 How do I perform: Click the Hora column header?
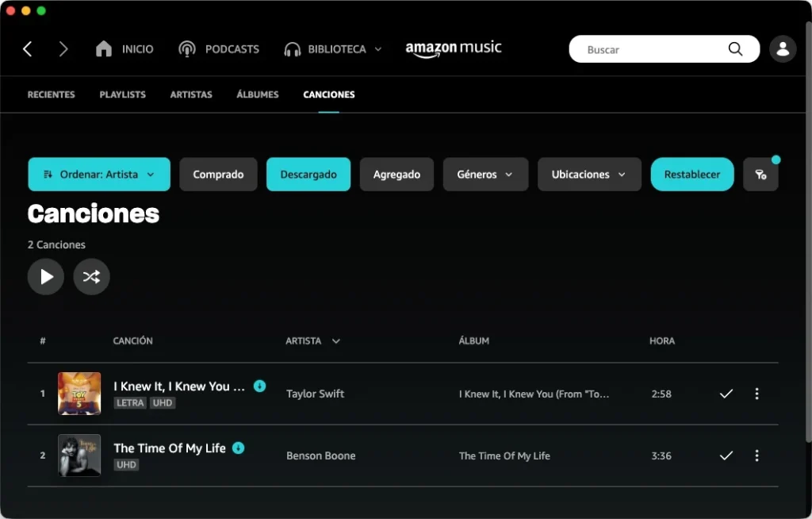tap(662, 340)
